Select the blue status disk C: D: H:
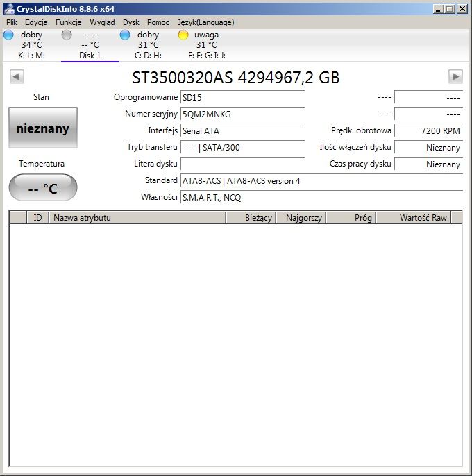The width and height of the screenshot is (472, 476). [148, 45]
